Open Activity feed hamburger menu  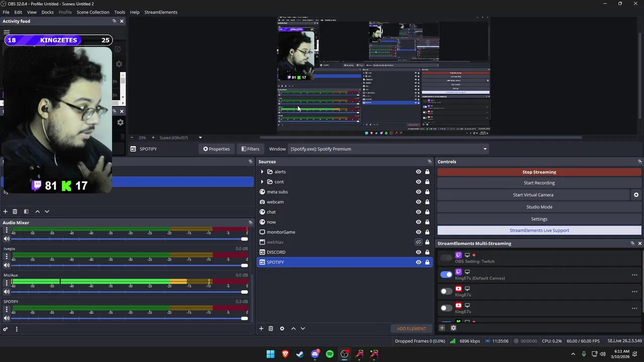click(7, 32)
